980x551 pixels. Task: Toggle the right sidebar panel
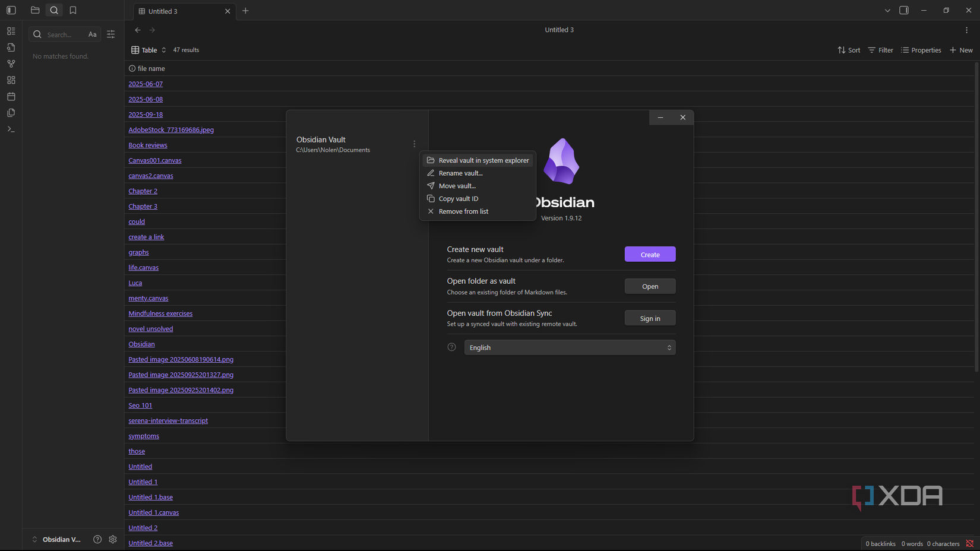903,10
